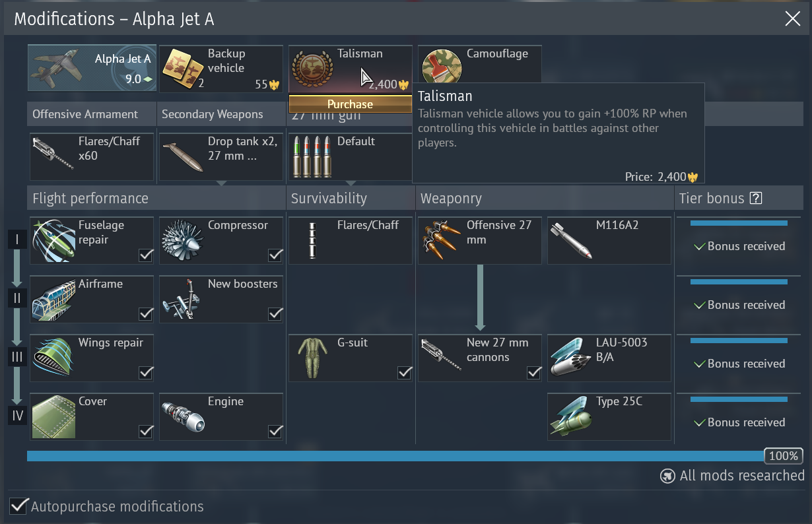Click the research progress bar
812x524 pixels.
[x=396, y=456]
